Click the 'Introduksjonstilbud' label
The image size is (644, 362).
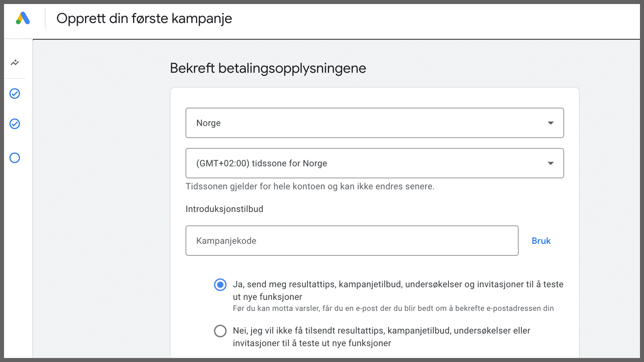224,209
